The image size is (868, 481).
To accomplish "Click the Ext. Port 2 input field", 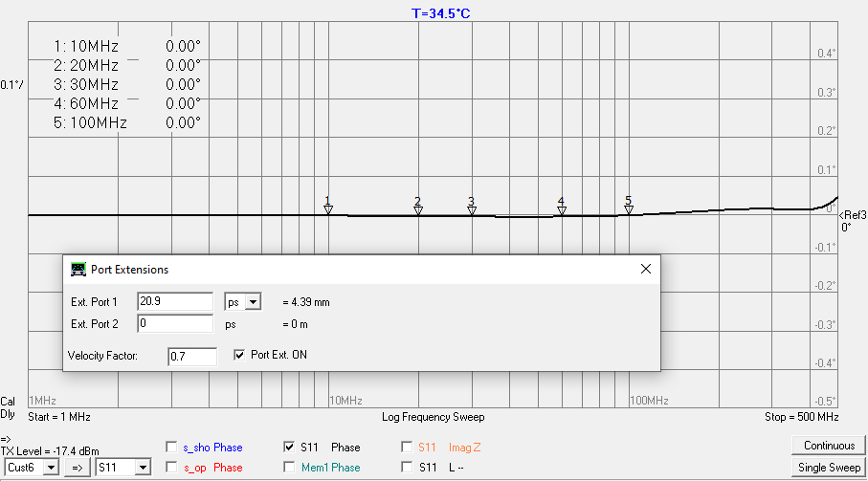I will coord(175,323).
